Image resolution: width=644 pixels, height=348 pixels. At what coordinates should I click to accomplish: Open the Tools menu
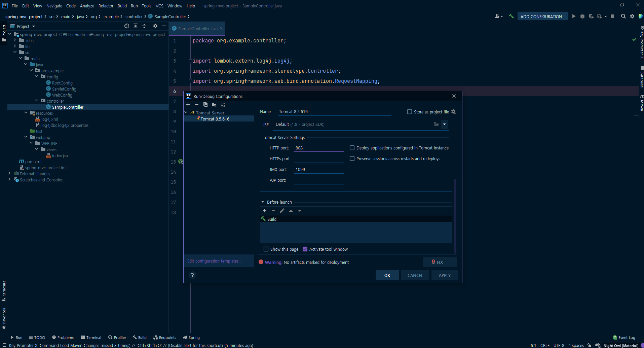(146, 6)
